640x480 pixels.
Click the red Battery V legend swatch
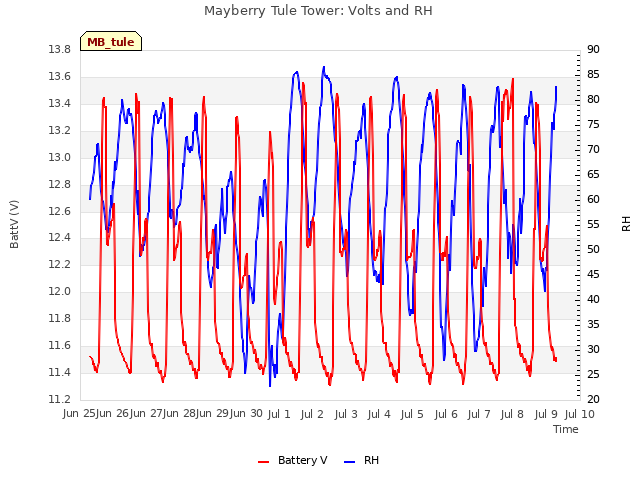pos(264,462)
